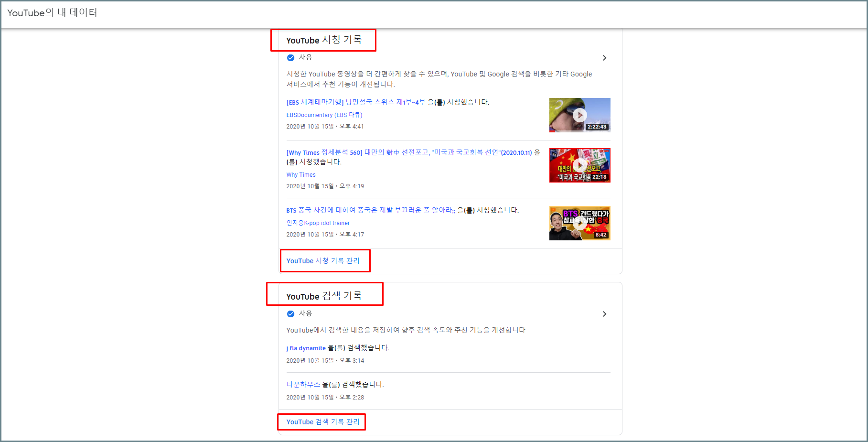Viewport: 868px width, 442px height.
Task: Click the timestamp 2020년 10월 15일 오후 4:41
Action: (x=325, y=127)
